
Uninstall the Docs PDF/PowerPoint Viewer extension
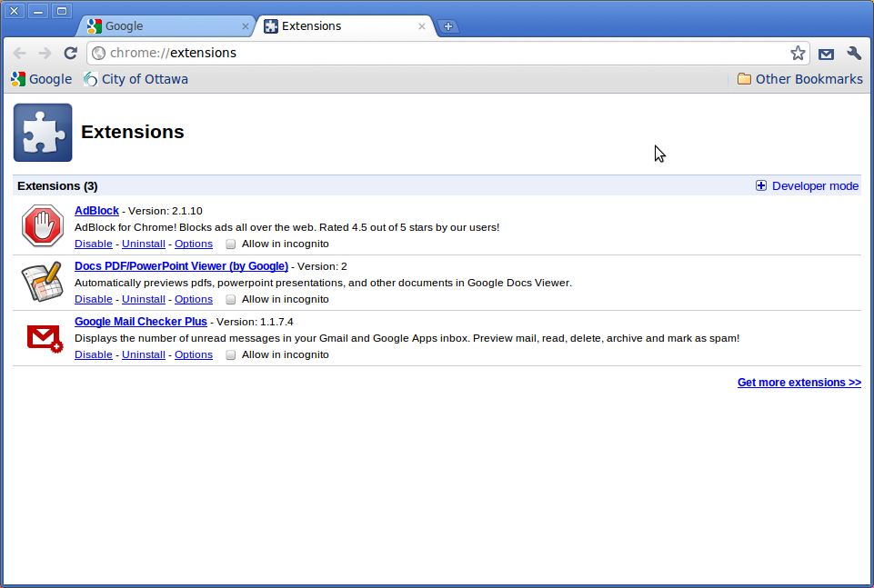(144, 299)
